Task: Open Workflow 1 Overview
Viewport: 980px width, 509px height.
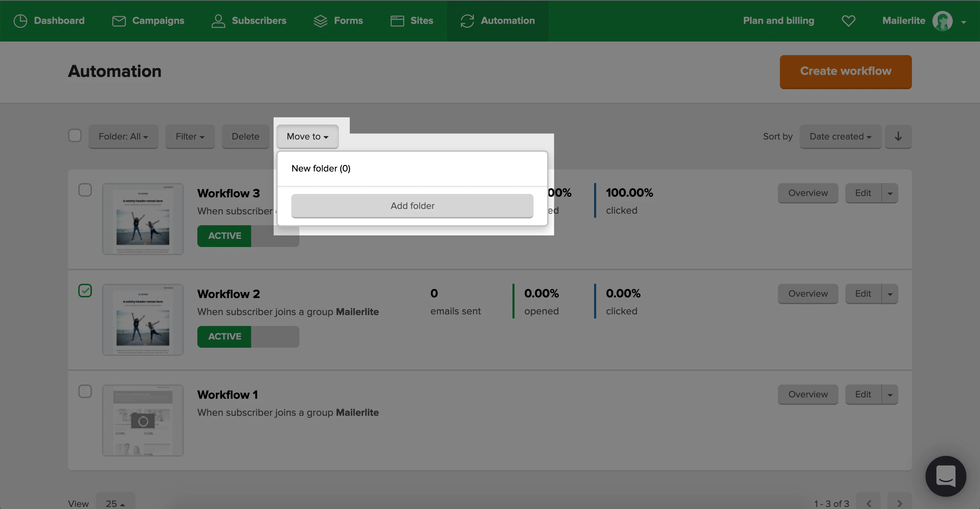Action: [808, 395]
